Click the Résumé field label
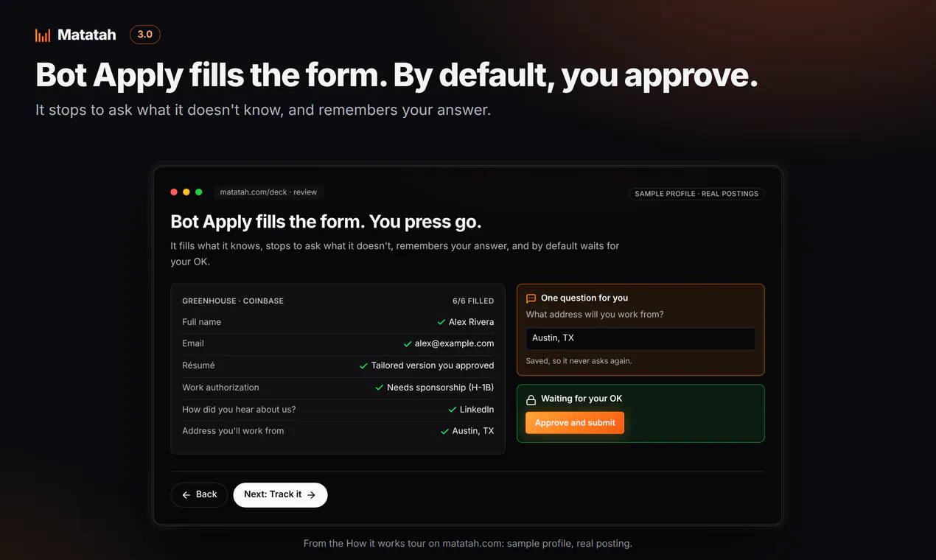Viewport: 936px width, 560px height. pos(198,365)
